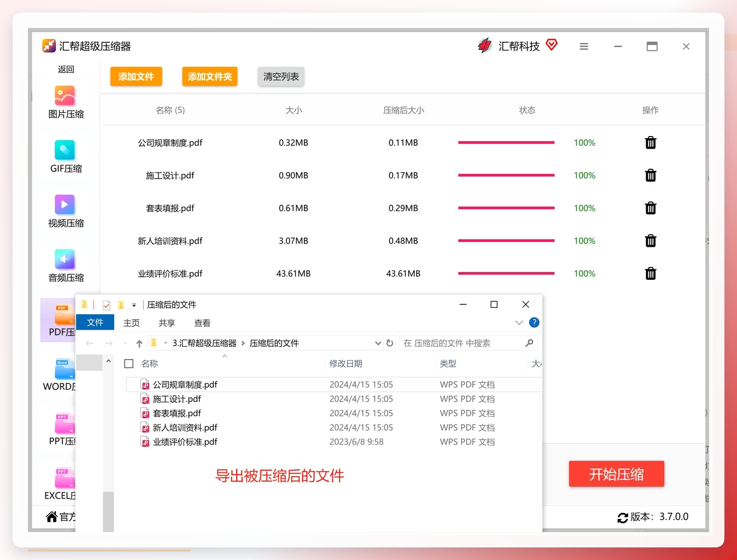Screen dimensions: 737x560
Task: Open 音频压缩 in the sidebar
Action: pyautogui.click(x=65, y=266)
